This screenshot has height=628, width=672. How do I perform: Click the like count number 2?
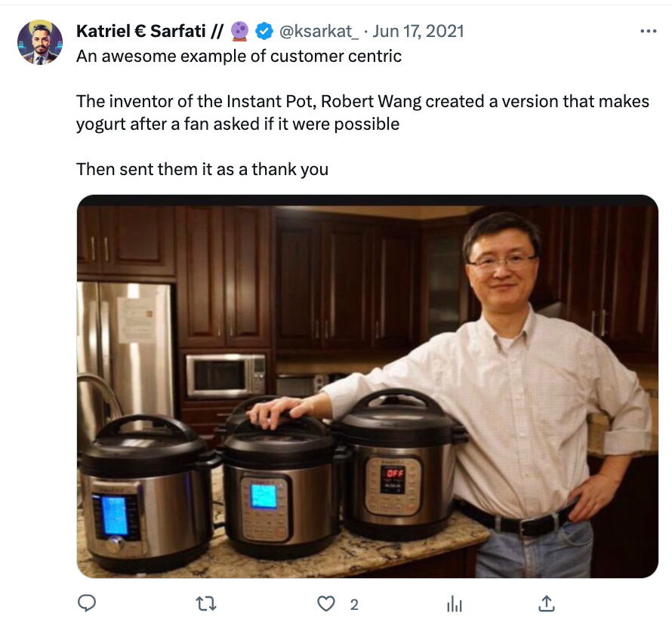[x=354, y=605]
